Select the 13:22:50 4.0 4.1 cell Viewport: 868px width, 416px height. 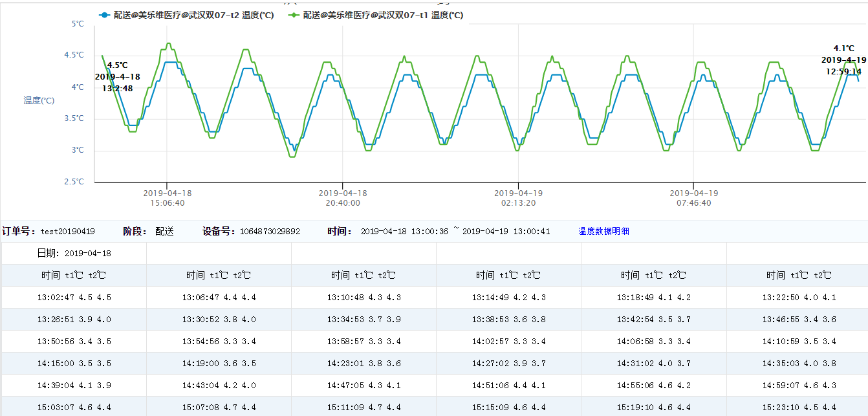[797, 298]
